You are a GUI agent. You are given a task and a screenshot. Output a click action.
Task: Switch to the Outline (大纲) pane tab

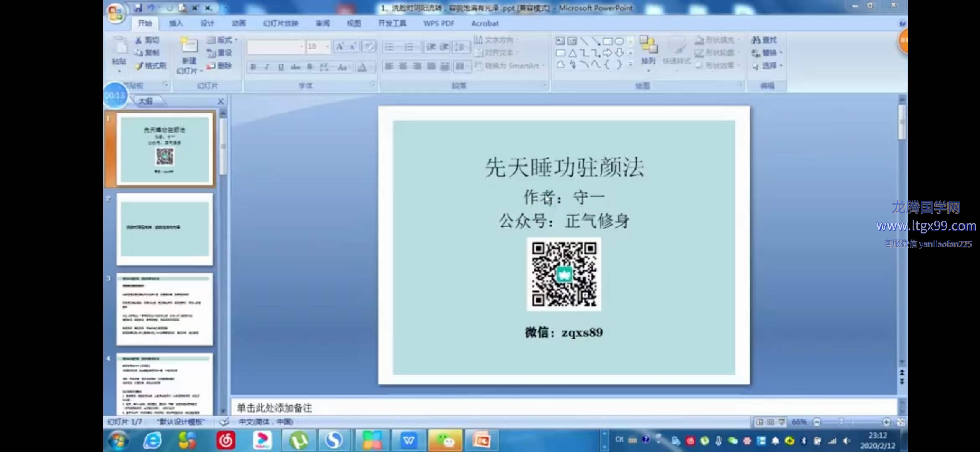[146, 101]
